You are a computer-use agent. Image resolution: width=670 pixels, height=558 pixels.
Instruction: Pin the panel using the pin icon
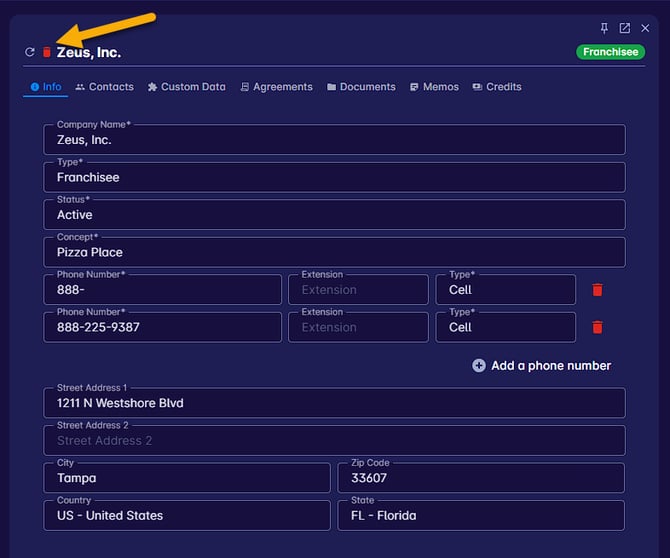pyautogui.click(x=604, y=28)
